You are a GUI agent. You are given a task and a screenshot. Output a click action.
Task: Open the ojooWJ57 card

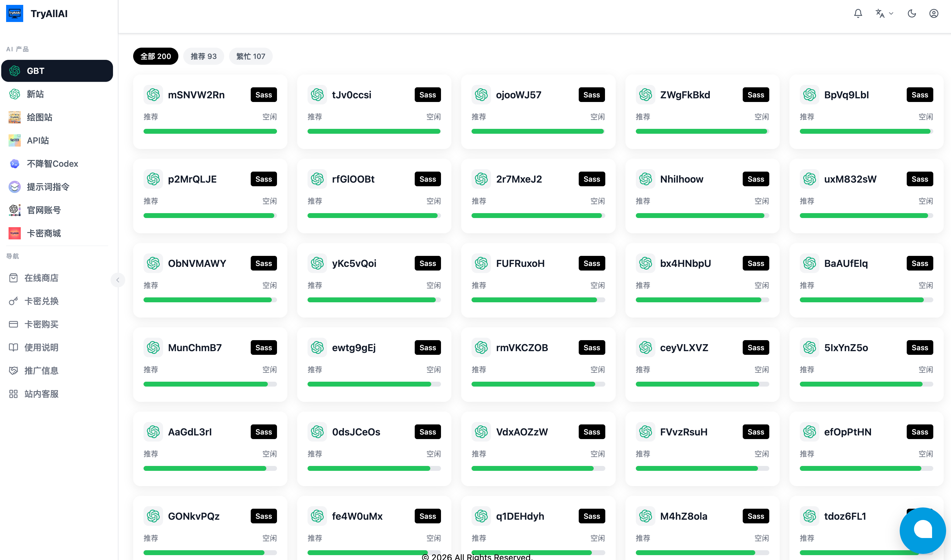tap(538, 112)
